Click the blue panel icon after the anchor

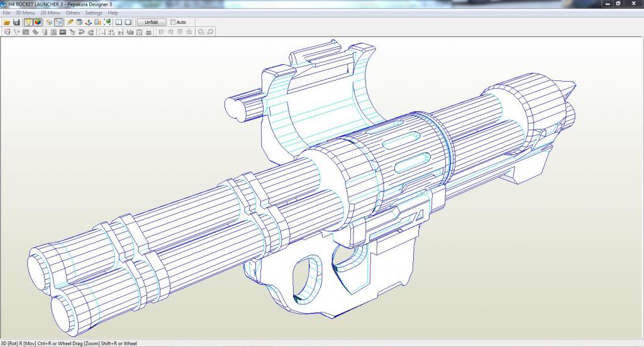coord(97,22)
